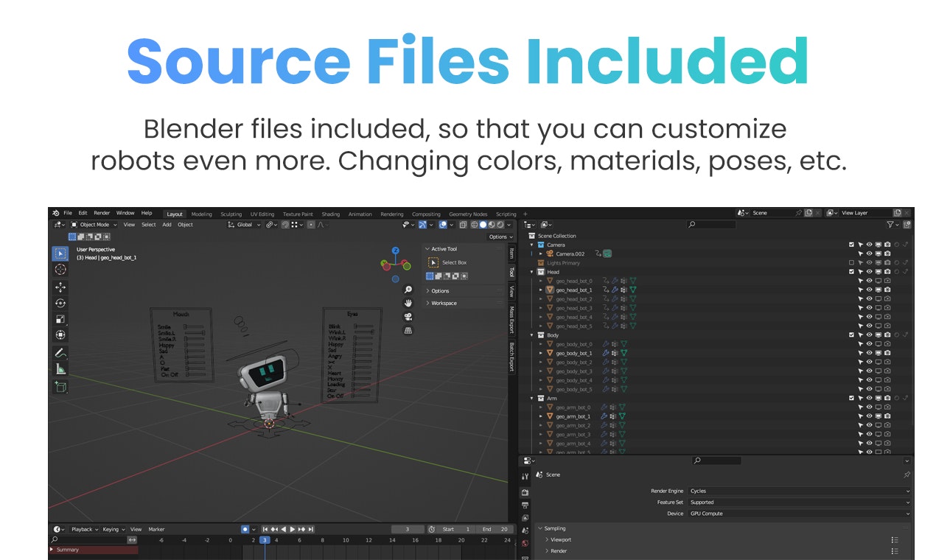Click the viewport zoom magnifier icon

(x=408, y=290)
